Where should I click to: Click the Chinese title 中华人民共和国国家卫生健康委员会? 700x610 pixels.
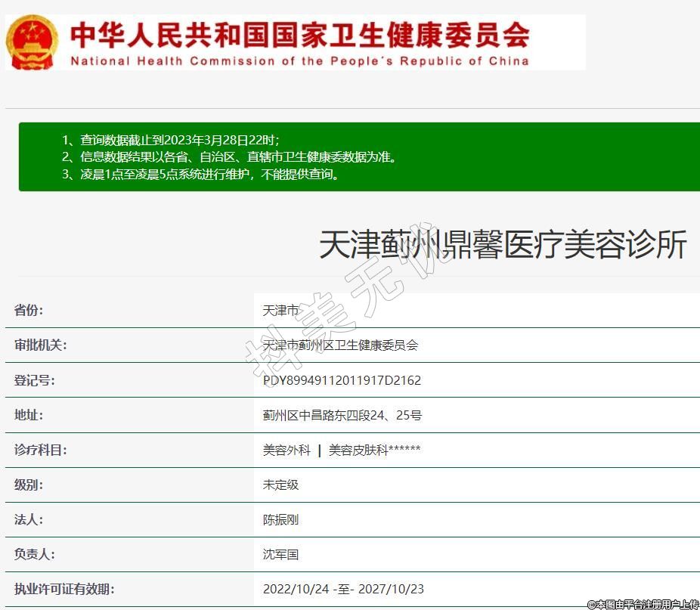click(299, 34)
